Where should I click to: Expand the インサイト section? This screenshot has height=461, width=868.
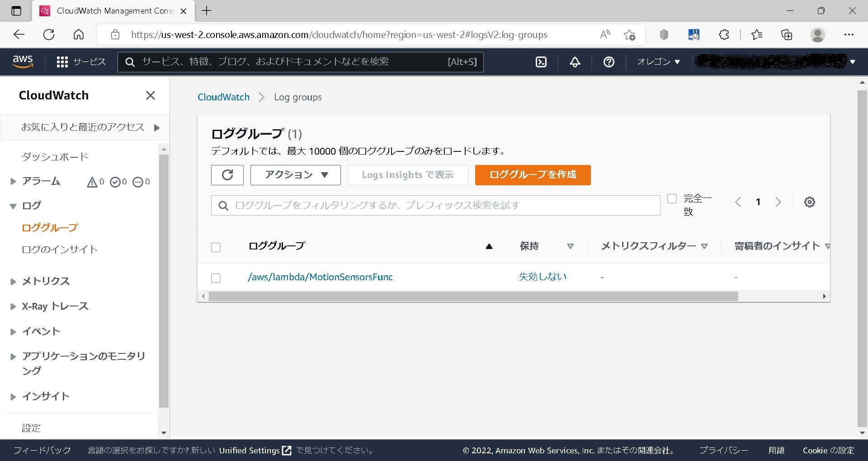tap(13, 397)
